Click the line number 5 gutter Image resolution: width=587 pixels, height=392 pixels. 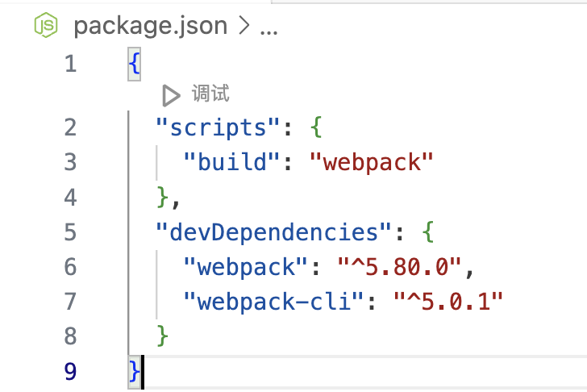pyautogui.click(x=70, y=232)
